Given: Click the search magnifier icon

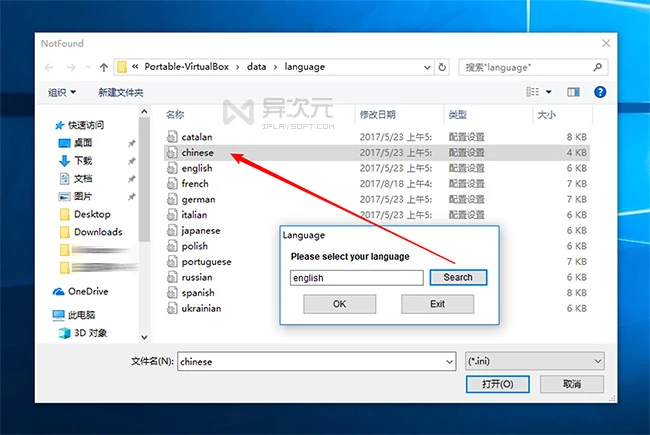Looking at the screenshot, I should pos(597,67).
